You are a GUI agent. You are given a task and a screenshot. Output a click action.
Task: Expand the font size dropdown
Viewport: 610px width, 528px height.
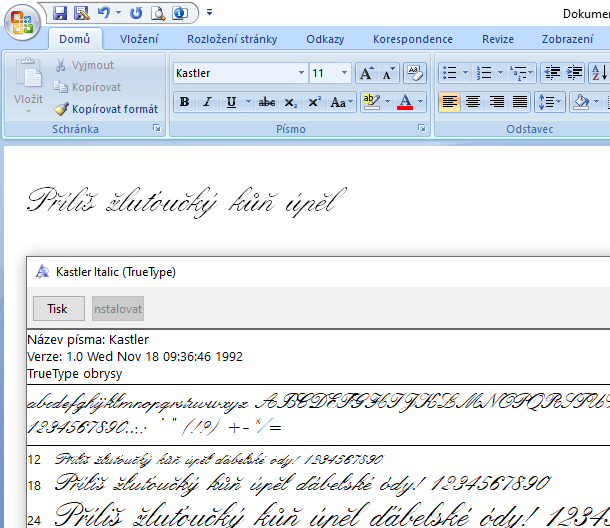tap(345, 74)
